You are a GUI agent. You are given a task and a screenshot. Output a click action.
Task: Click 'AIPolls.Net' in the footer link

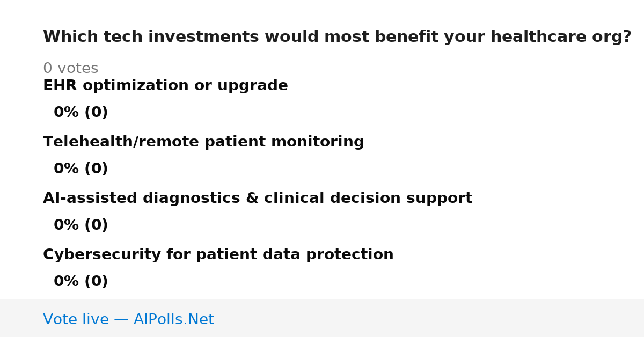tap(173, 319)
